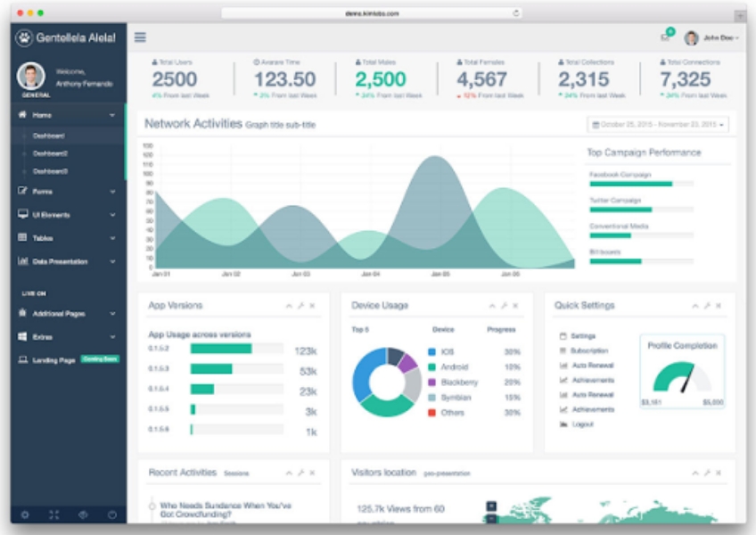Collapse the App Versions panel

point(289,306)
